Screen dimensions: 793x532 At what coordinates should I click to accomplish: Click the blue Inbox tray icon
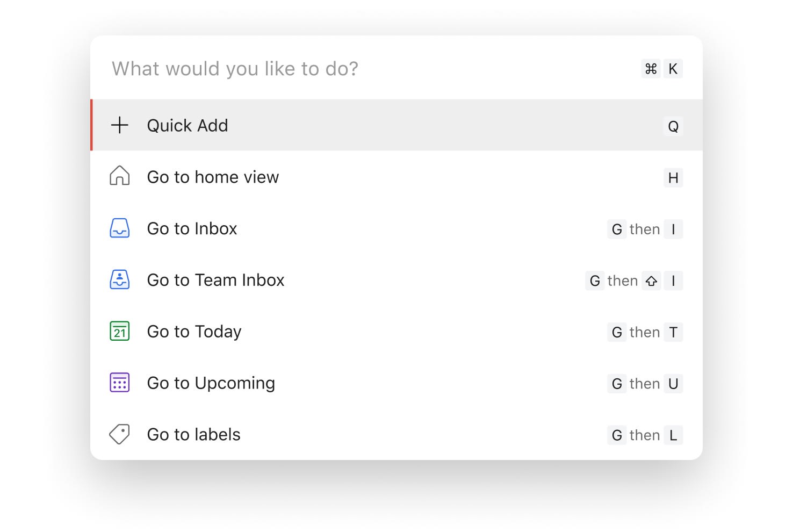119,228
